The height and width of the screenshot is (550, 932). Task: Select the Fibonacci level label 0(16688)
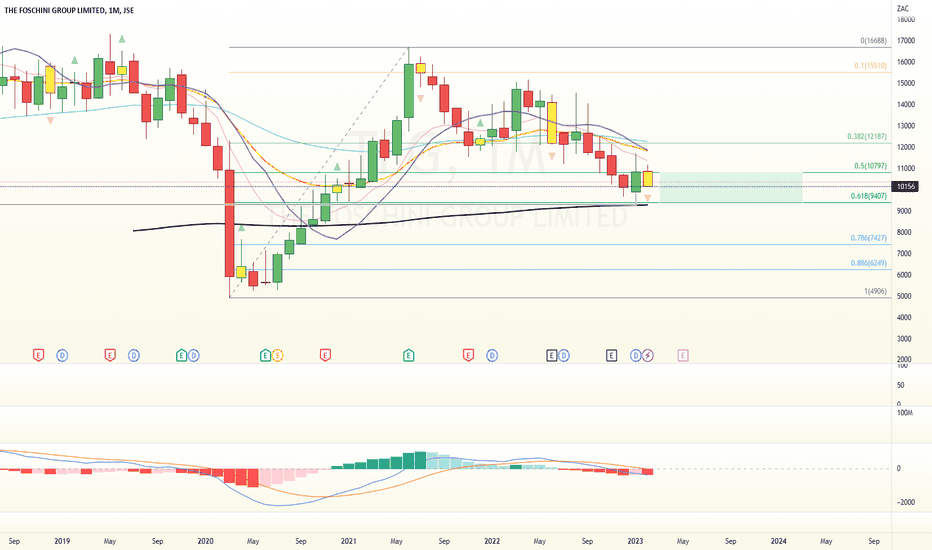click(873, 41)
